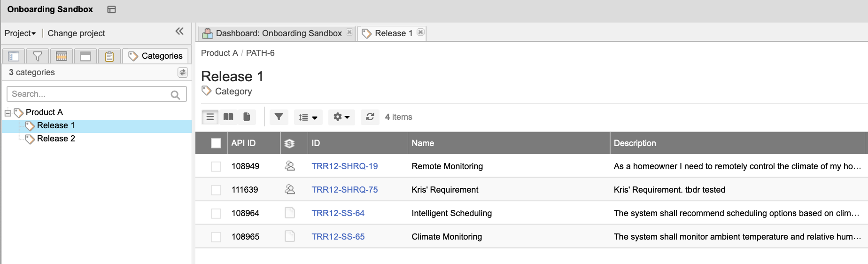The width and height of the screenshot is (868, 264).
Task: Refresh the categories list icon
Action: pos(183,72)
